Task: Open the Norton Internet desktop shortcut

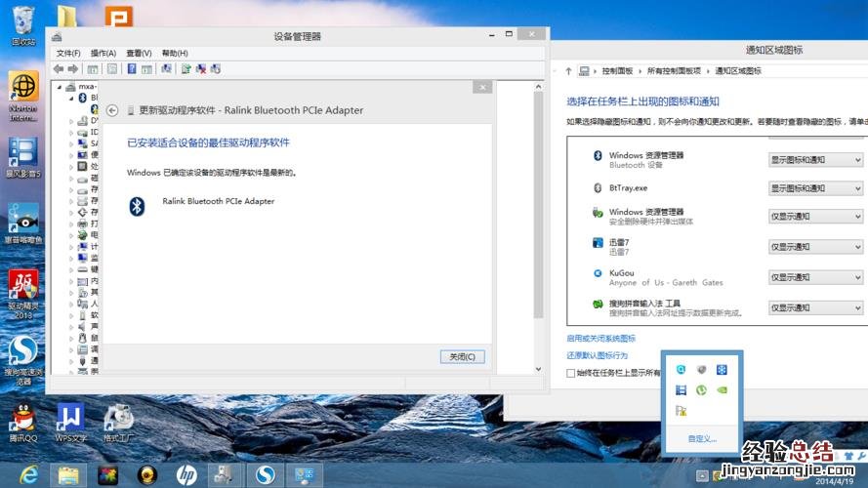Action: [x=23, y=97]
